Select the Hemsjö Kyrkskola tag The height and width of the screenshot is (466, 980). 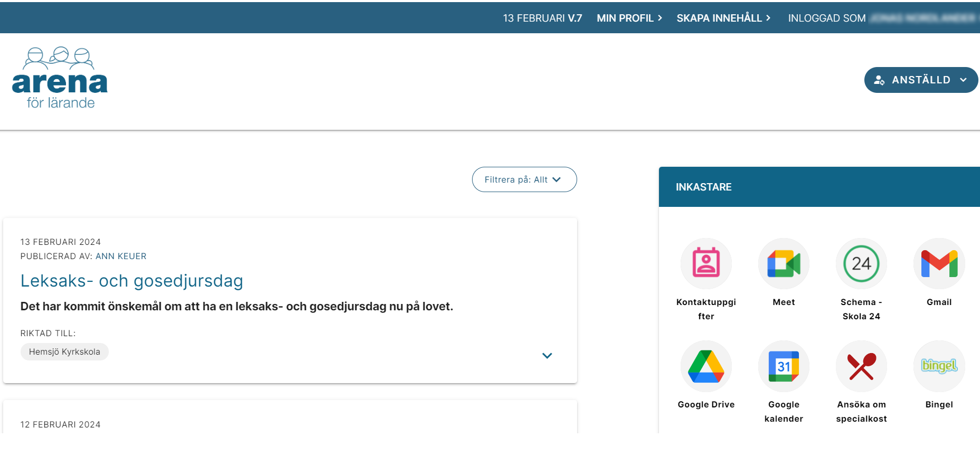64,352
